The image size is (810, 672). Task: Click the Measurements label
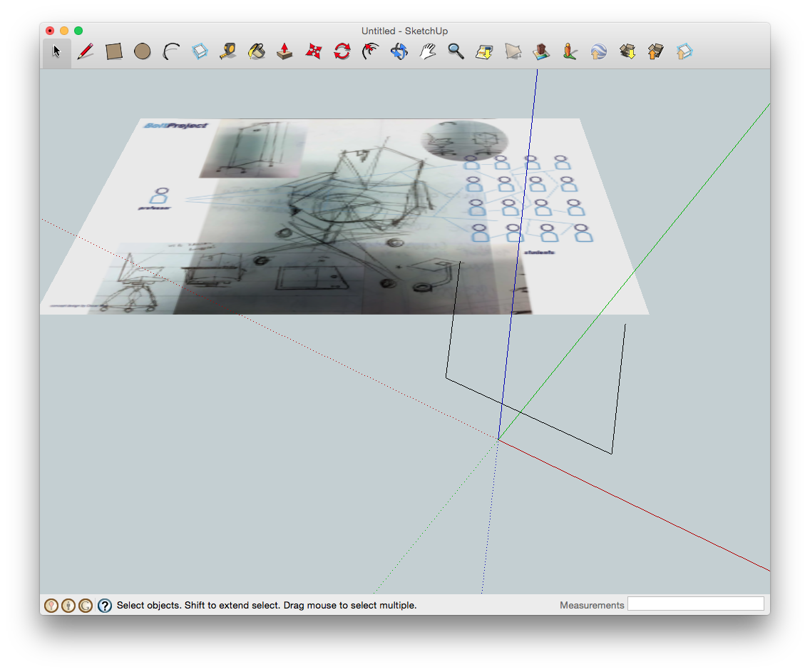point(592,606)
